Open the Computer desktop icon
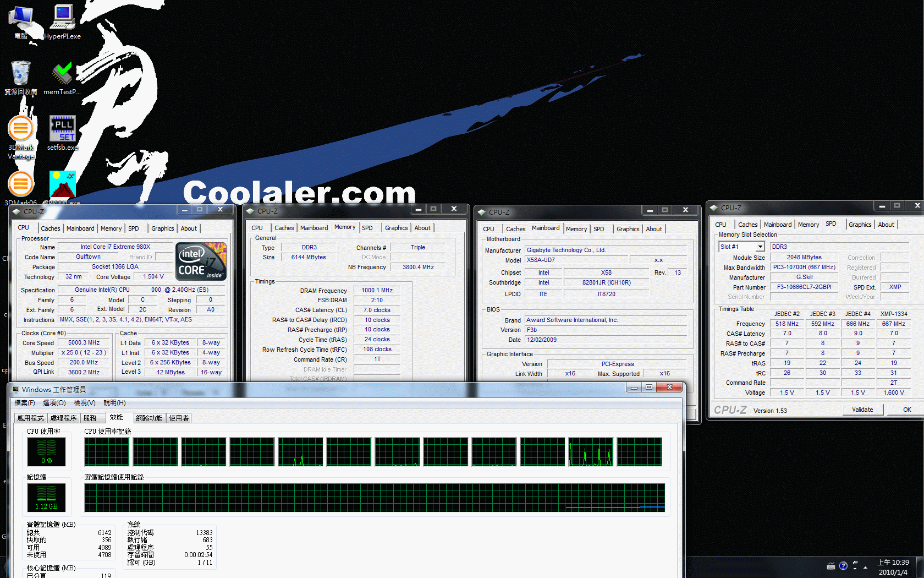Screen dimensions: 924x578 coord(21,22)
